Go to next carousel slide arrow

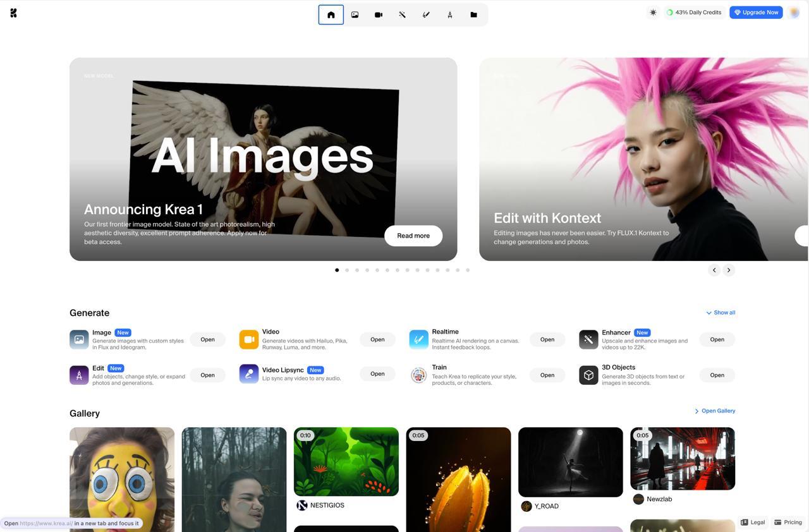pos(729,270)
